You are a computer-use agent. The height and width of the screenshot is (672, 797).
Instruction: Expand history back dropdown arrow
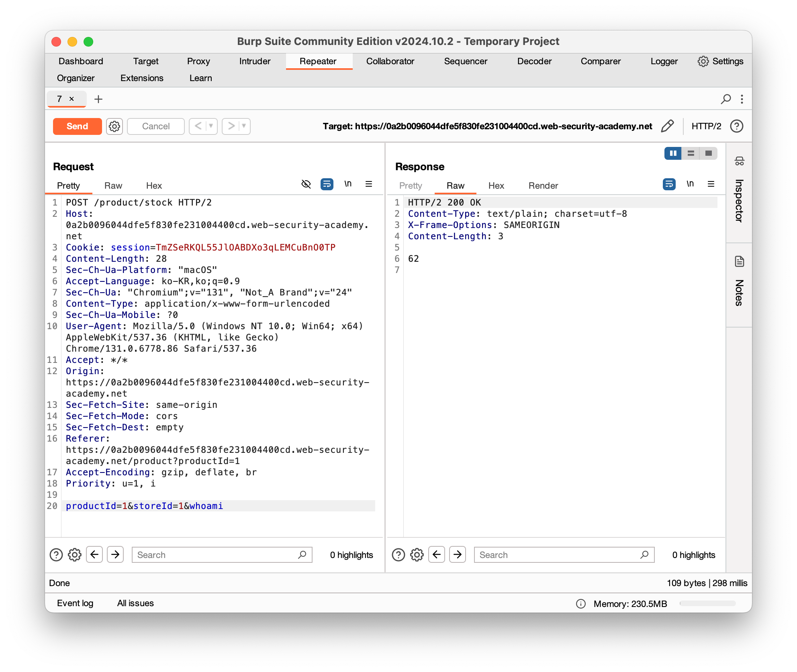tap(211, 126)
